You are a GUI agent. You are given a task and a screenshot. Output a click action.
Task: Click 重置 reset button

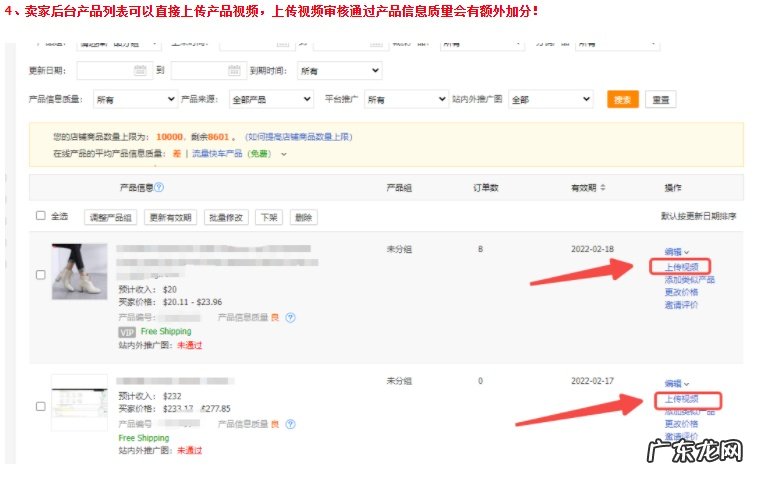pos(660,99)
